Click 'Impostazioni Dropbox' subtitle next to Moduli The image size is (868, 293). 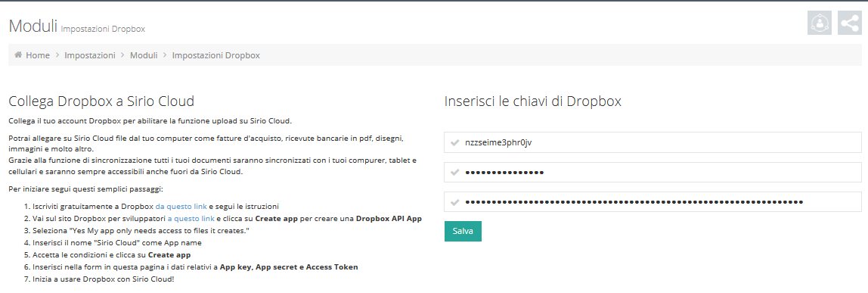tap(103, 29)
